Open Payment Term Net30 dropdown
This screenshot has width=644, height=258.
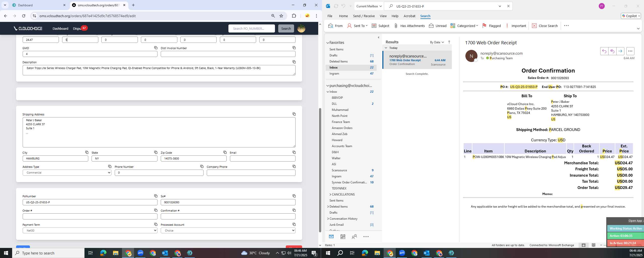pyautogui.click(x=90, y=230)
